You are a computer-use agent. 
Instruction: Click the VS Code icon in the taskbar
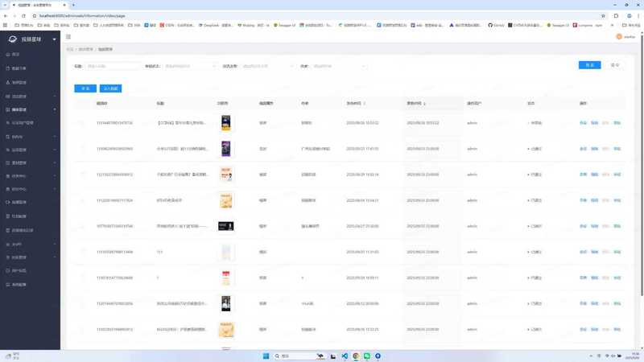click(x=345, y=356)
